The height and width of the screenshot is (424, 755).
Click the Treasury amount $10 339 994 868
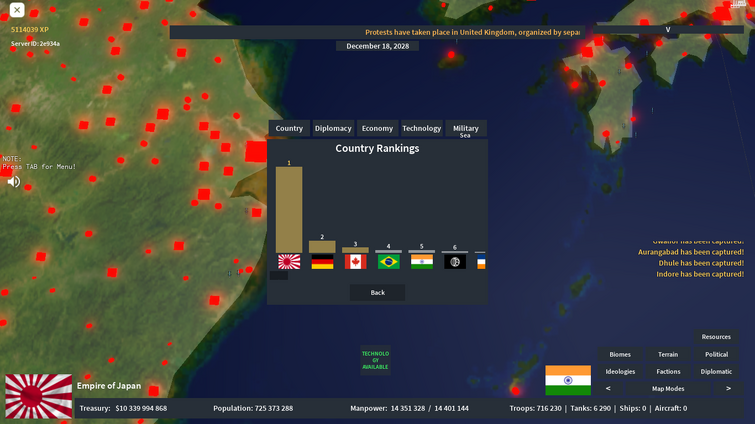coord(141,408)
